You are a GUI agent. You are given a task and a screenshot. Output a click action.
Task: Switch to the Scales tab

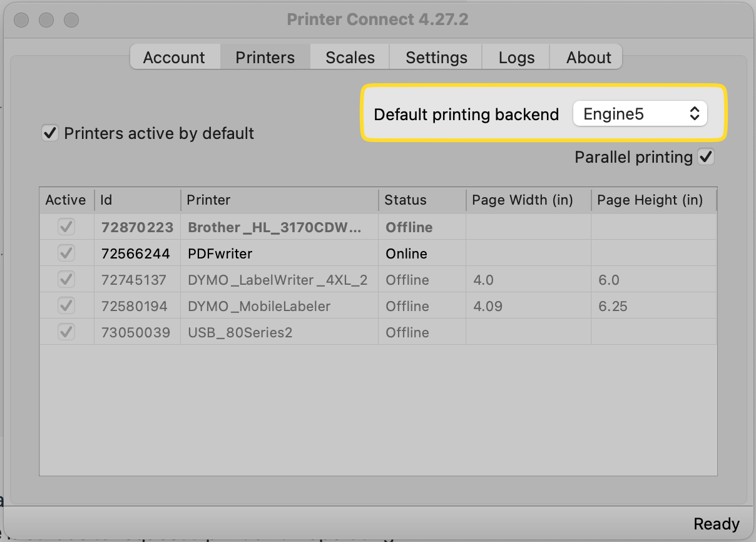[350, 58]
